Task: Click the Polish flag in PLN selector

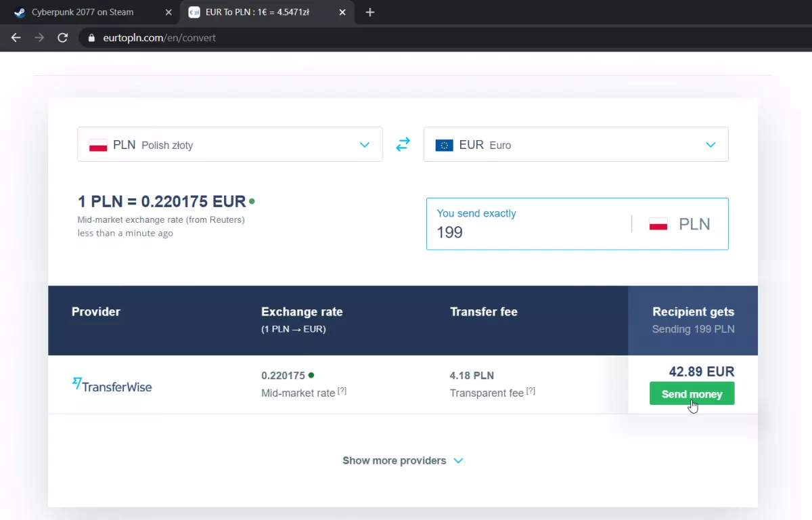Action: pos(98,145)
